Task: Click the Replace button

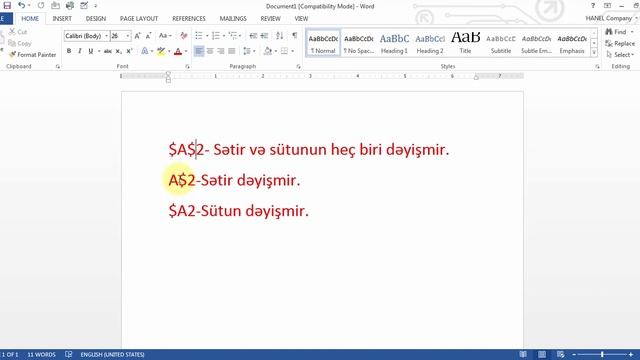Action: pyautogui.click(x=620, y=43)
